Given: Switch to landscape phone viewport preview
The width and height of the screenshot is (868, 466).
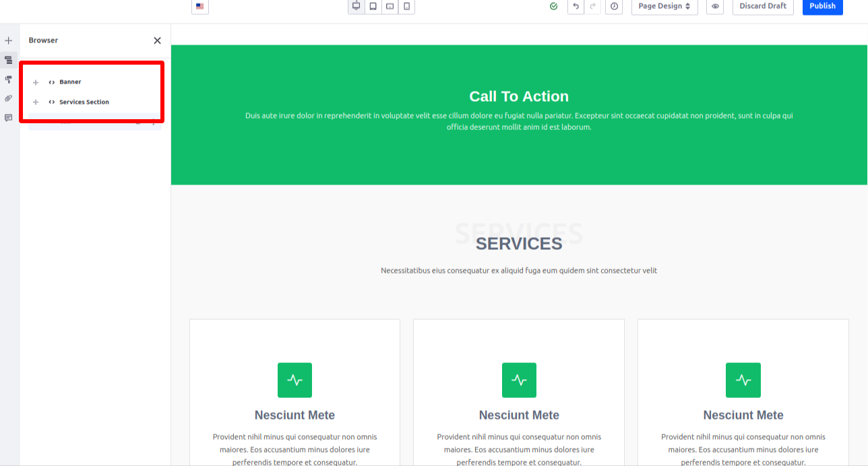Looking at the screenshot, I should [390, 6].
